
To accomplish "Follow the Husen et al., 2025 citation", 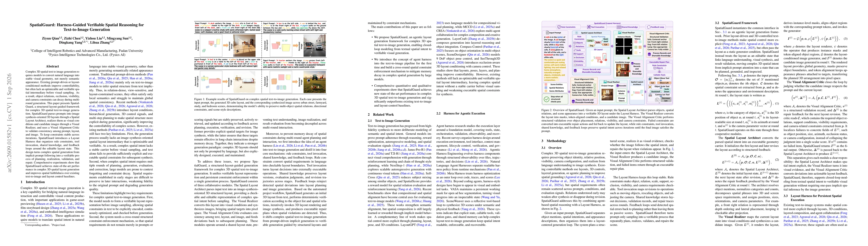I will [x=49, y=204].
